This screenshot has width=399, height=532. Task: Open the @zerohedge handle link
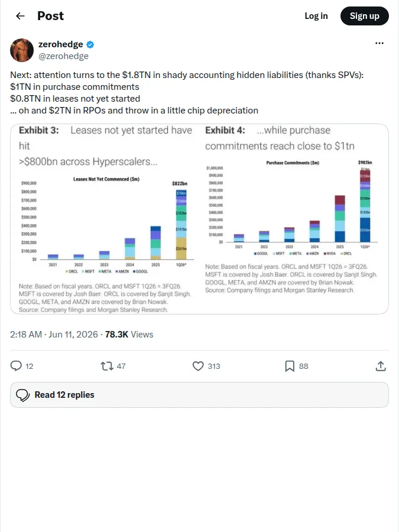[x=63, y=56]
